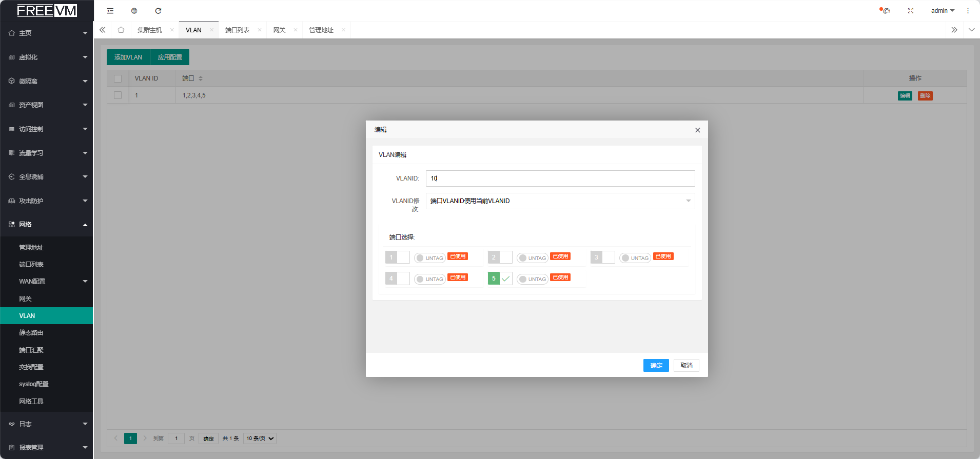
Task: Click the globe language icon
Action: 134,11
